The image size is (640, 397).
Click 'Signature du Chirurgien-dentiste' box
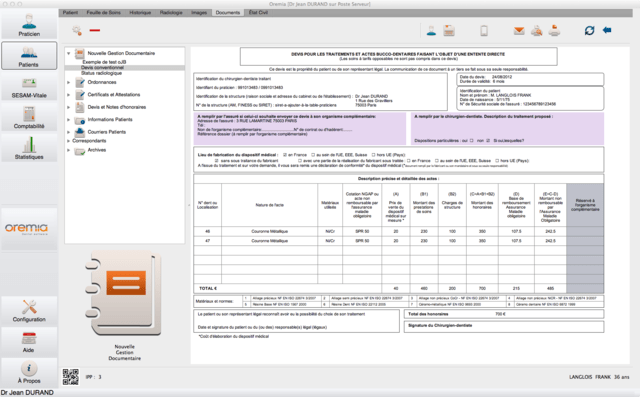[504, 326]
